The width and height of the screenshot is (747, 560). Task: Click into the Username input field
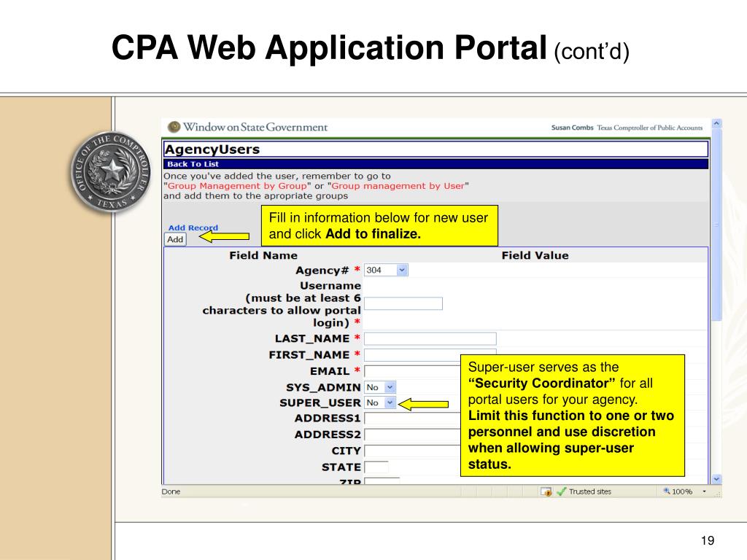403,303
